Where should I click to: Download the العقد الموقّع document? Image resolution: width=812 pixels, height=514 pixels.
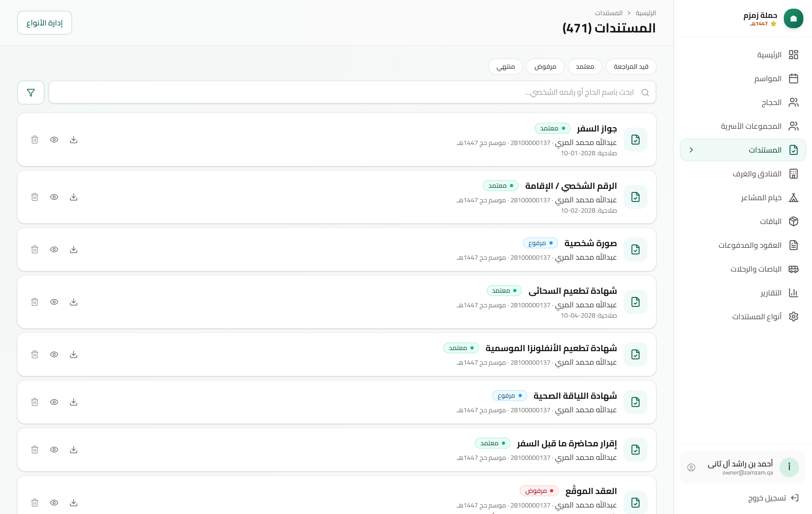pyautogui.click(x=74, y=503)
